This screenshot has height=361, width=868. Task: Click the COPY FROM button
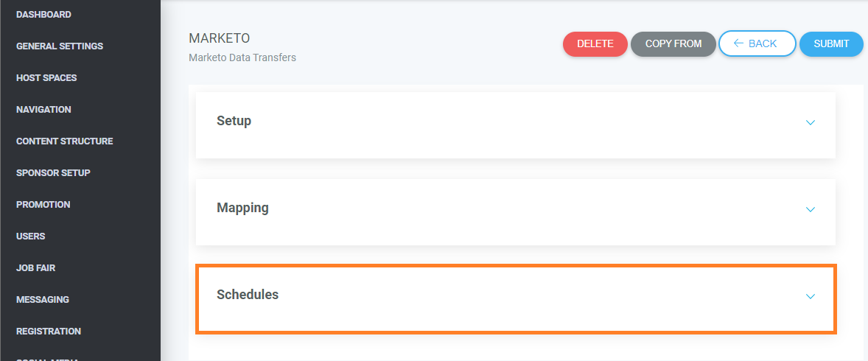tap(673, 43)
